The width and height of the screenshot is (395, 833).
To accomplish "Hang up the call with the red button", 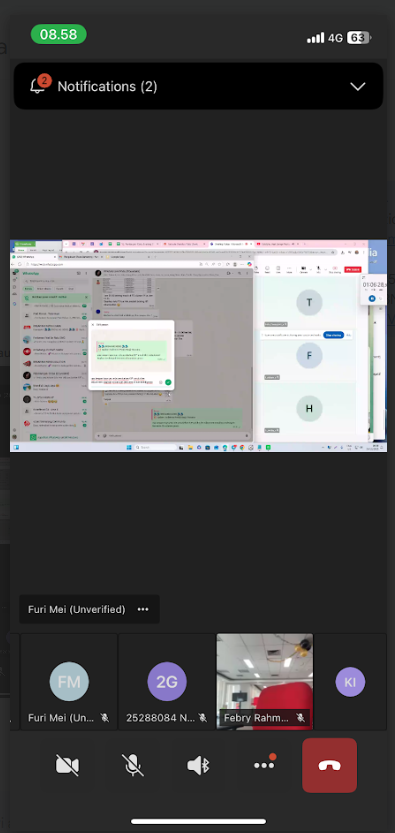I will [330, 766].
